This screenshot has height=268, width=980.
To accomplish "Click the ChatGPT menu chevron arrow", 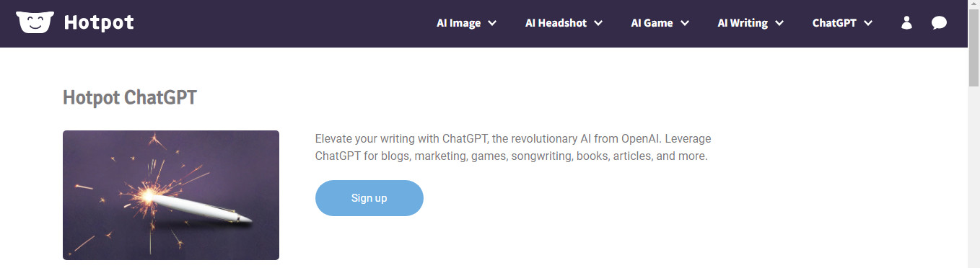I will 868,23.
